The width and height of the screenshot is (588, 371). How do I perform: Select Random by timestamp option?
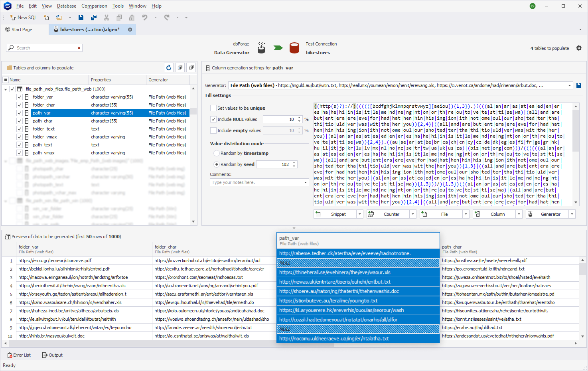click(x=217, y=153)
